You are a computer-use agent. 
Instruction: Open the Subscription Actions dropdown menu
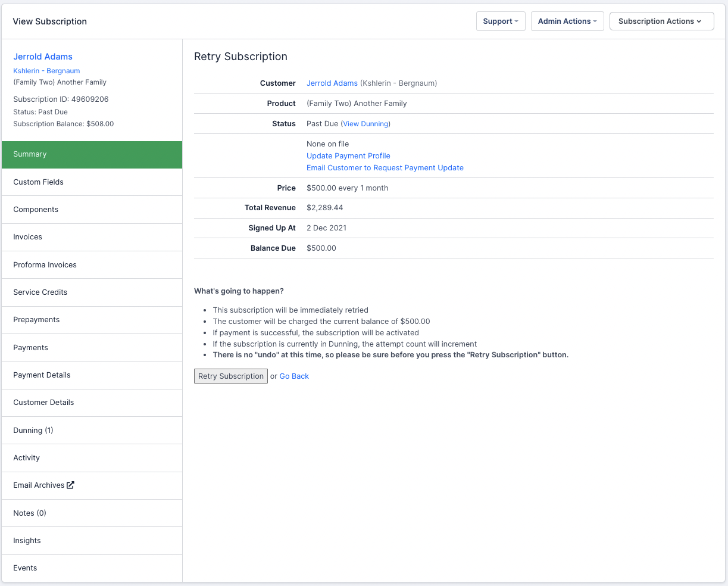click(661, 21)
